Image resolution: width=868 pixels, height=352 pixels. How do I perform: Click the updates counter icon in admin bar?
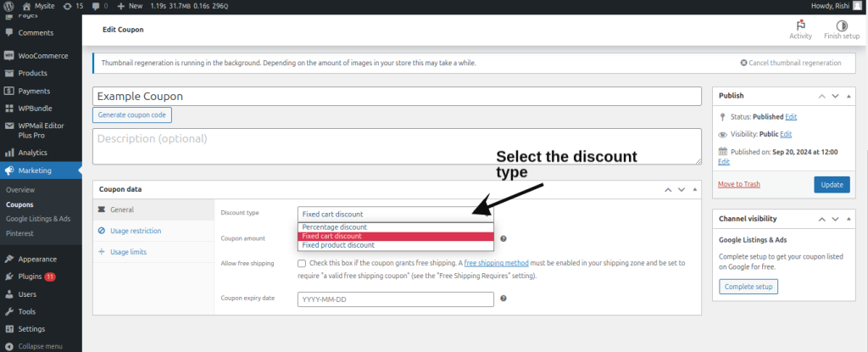(73, 5)
